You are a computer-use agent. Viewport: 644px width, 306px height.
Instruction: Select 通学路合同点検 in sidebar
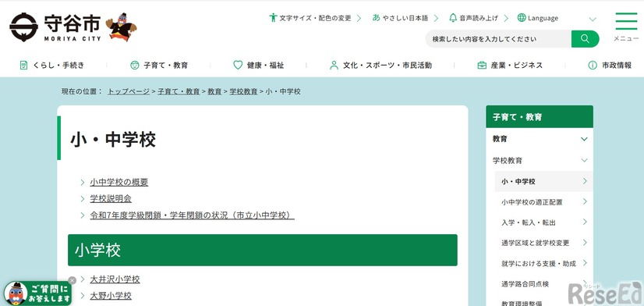[525, 284]
